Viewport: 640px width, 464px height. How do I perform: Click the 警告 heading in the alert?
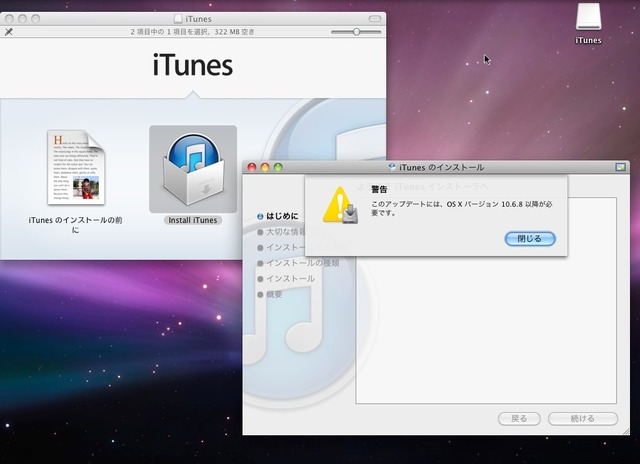point(379,189)
